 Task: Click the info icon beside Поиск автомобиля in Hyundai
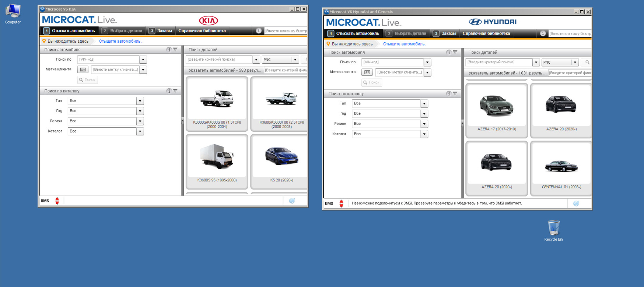pyautogui.click(x=448, y=53)
